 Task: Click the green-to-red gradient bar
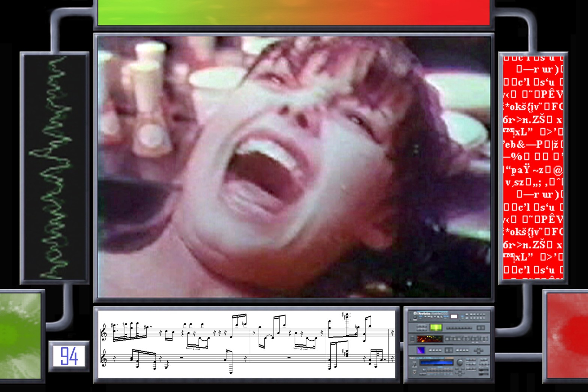[x=294, y=12]
